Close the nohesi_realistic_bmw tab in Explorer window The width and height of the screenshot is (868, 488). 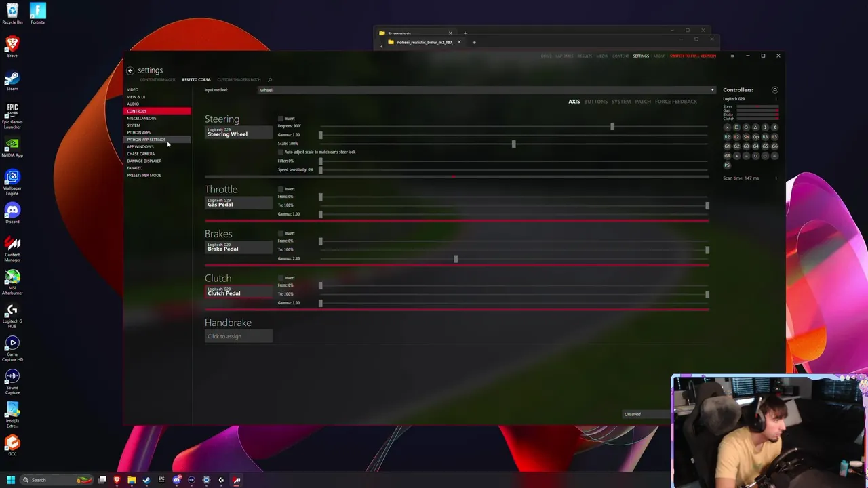[x=459, y=42]
